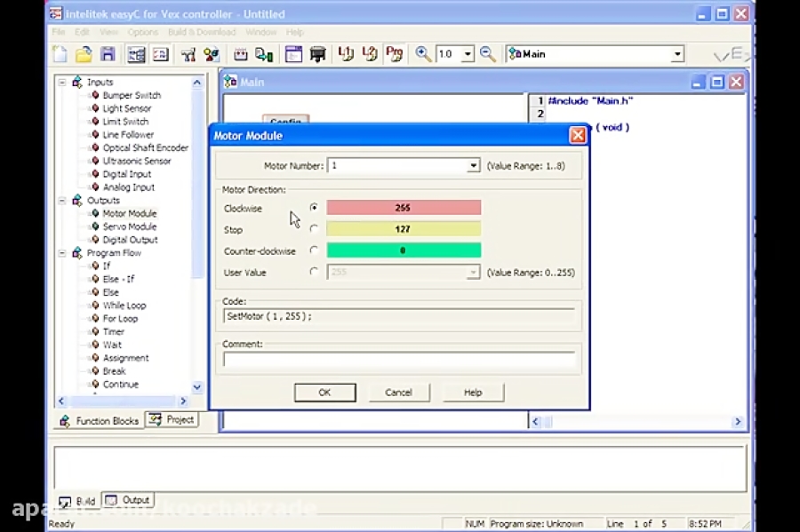Click inside the Comment field
Viewport: 800px width, 532px height.
(x=399, y=360)
